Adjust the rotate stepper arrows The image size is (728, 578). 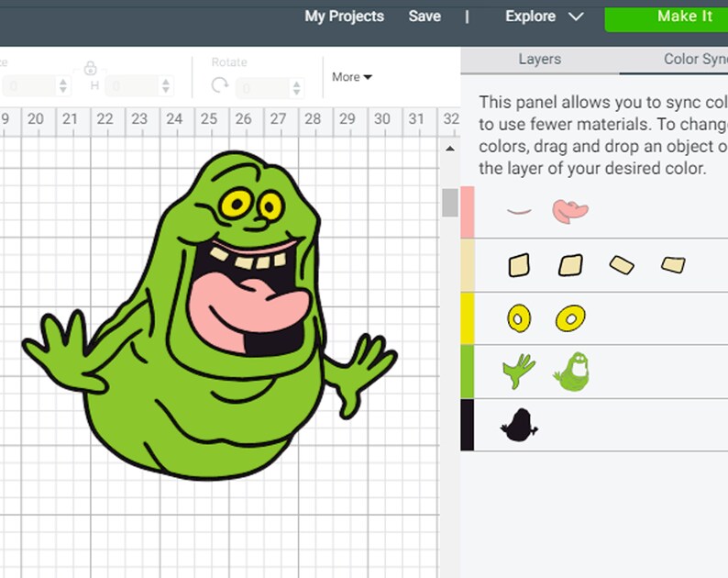click(297, 87)
